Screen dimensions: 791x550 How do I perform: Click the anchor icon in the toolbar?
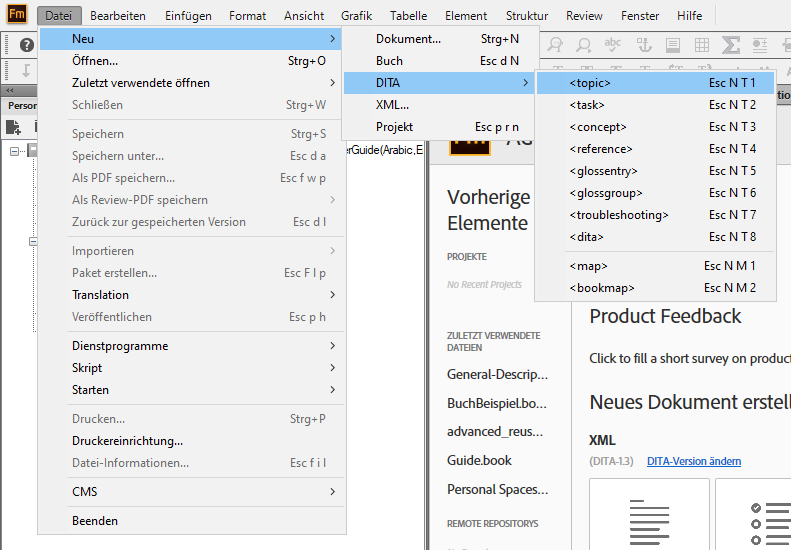pos(643,45)
